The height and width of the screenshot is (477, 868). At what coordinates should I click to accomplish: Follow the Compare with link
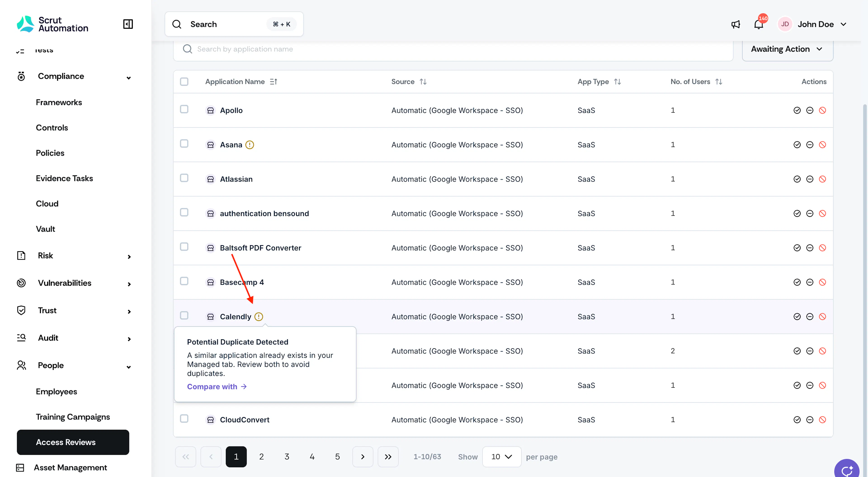point(217,387)
